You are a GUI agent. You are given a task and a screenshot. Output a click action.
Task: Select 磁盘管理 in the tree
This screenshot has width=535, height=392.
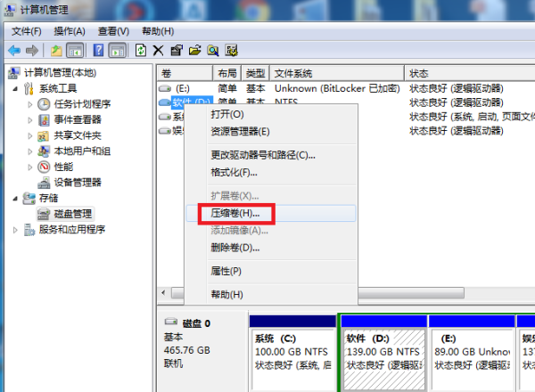pos(73,214)
